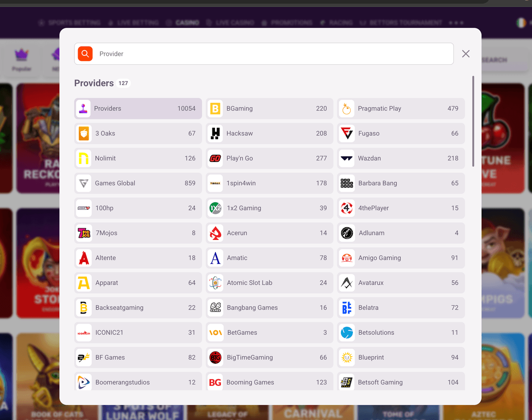Click the Play'n Go red logo
Screen dimensions: 532x420
tap(215, 158)
